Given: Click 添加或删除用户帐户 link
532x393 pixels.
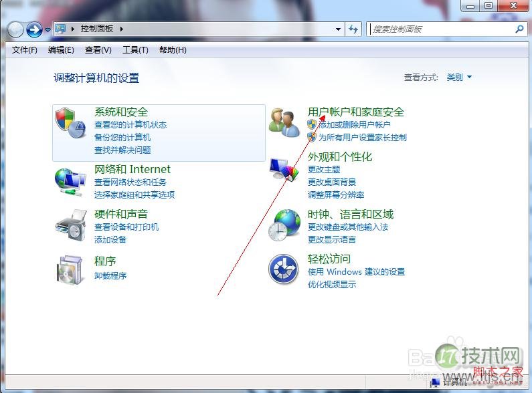Looking at the screenshot, I should (x=355, y=125).
